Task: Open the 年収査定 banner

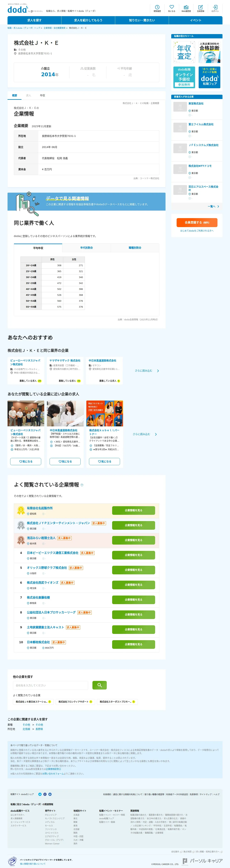Action: (184, 52)
